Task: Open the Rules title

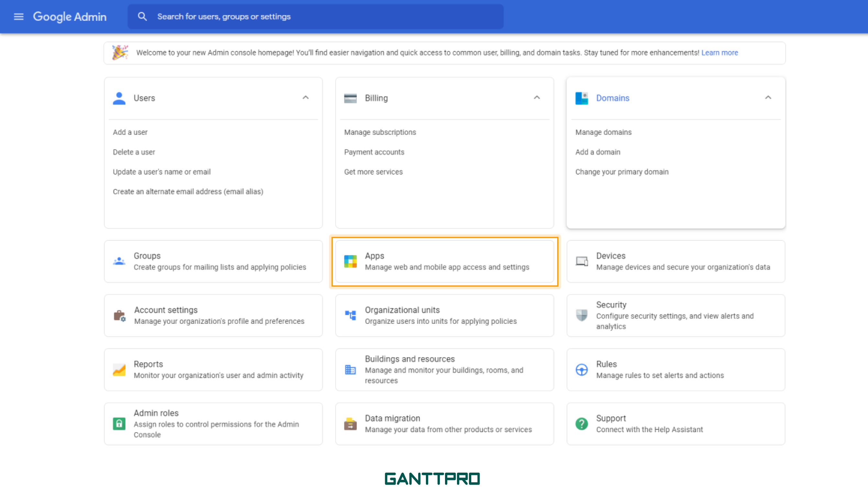Action: [606, 364]
